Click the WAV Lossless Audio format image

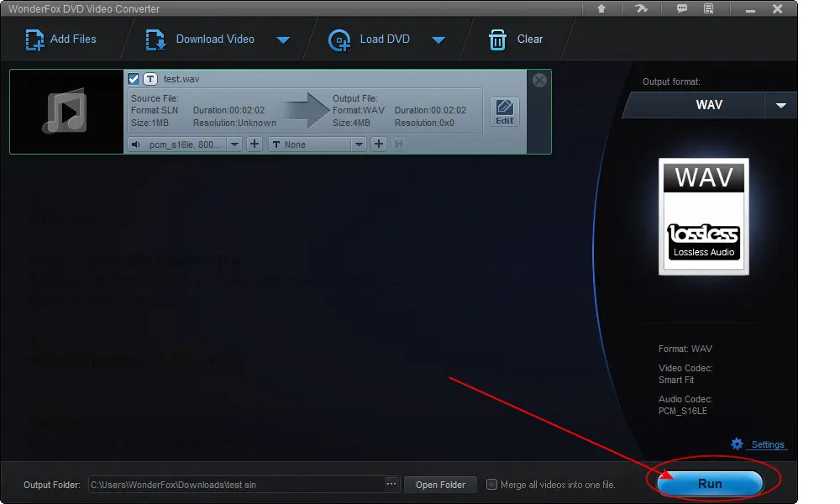click(703, 217)
